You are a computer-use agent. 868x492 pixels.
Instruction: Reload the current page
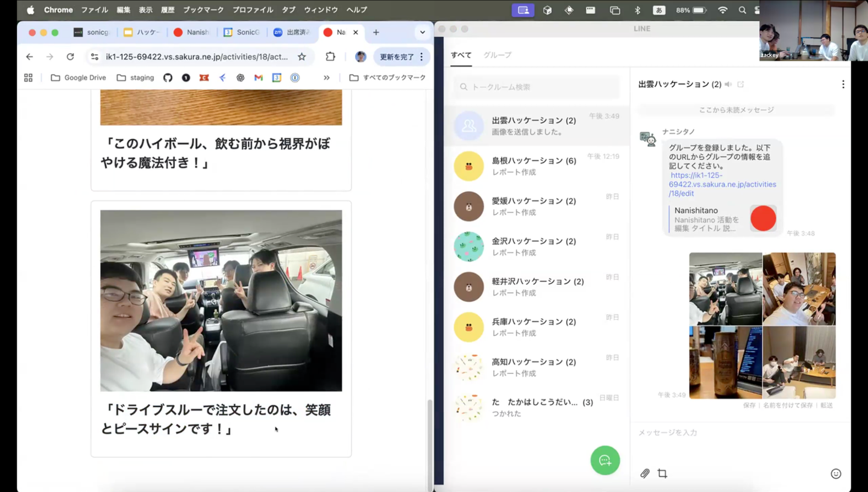[70, 57]
